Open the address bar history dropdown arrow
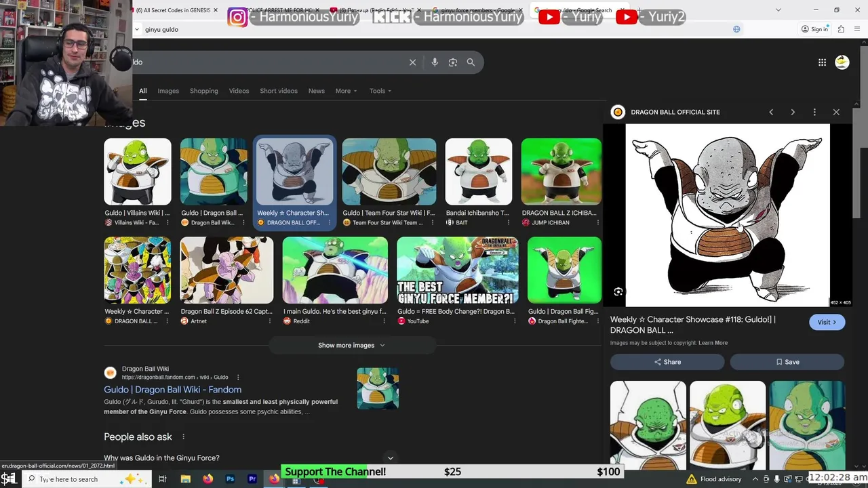 pos(137,29)
